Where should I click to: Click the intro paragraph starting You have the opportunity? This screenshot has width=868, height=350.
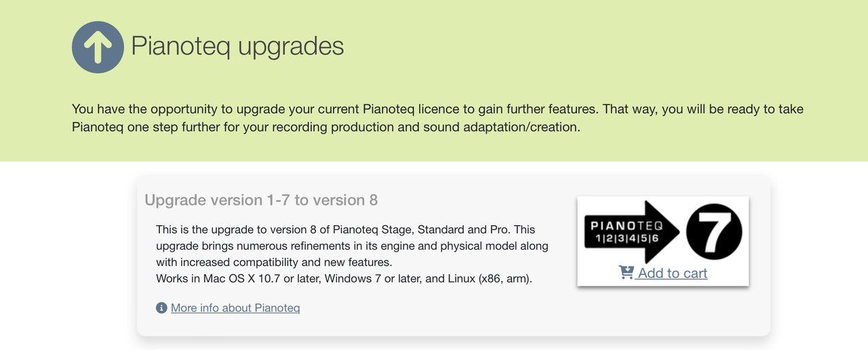click(x=437, y=118)
